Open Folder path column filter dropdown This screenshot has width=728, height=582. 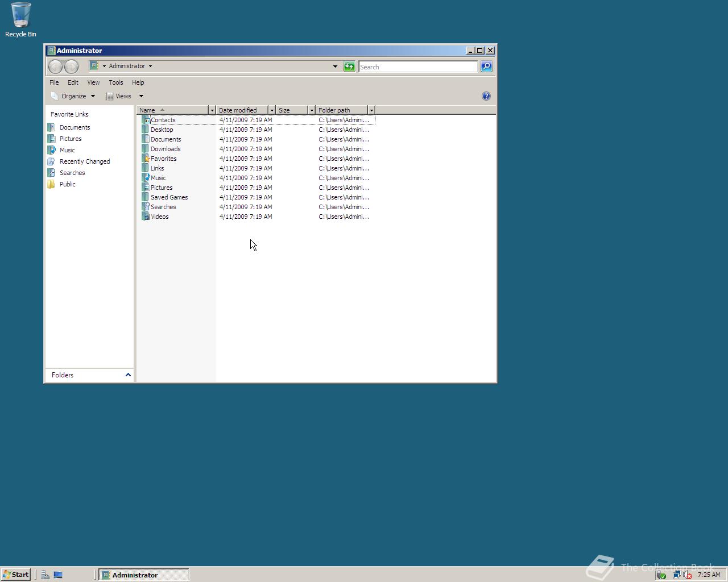pos(371,110)
